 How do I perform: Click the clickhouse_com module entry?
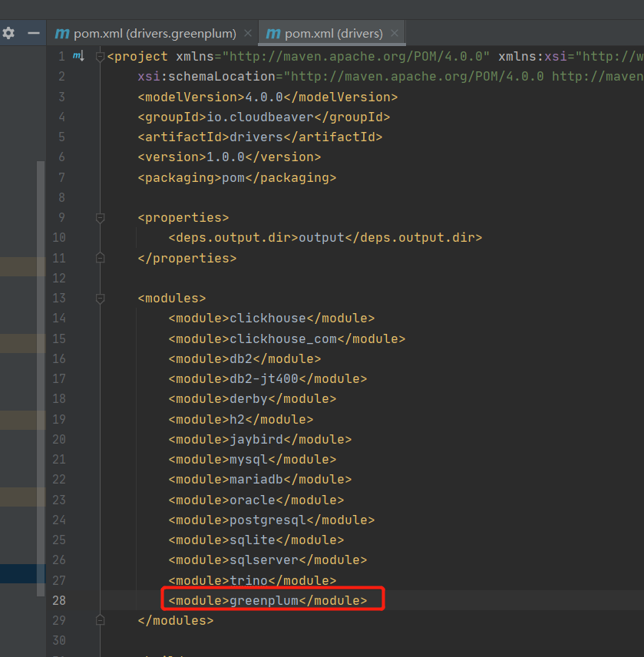point(287,338)
